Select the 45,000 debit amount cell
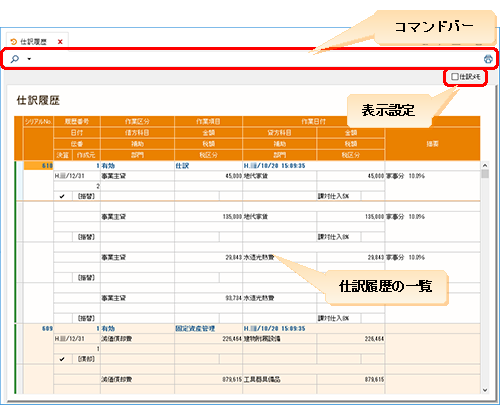The height and width of the screenshot is (405, 500). 208,176
